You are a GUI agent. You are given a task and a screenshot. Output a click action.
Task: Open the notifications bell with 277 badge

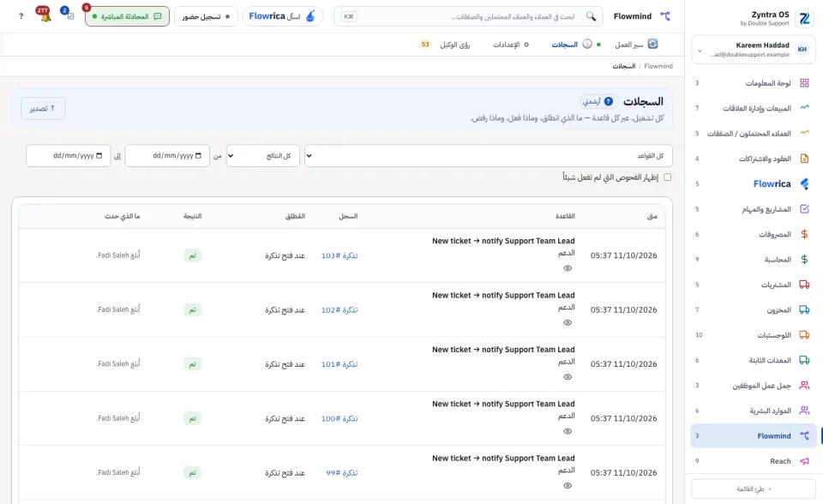45,15
